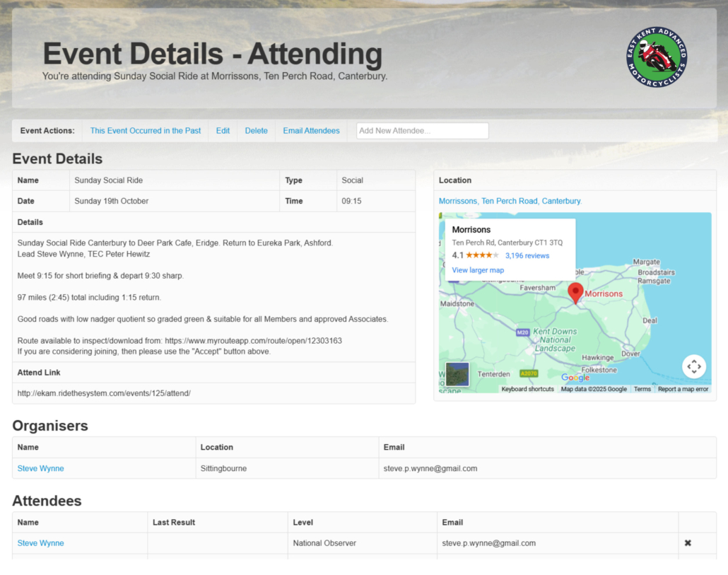The height and width of the screenshot is (575, 728).
Task: Click View larger map link
Action: coord(478,270)
